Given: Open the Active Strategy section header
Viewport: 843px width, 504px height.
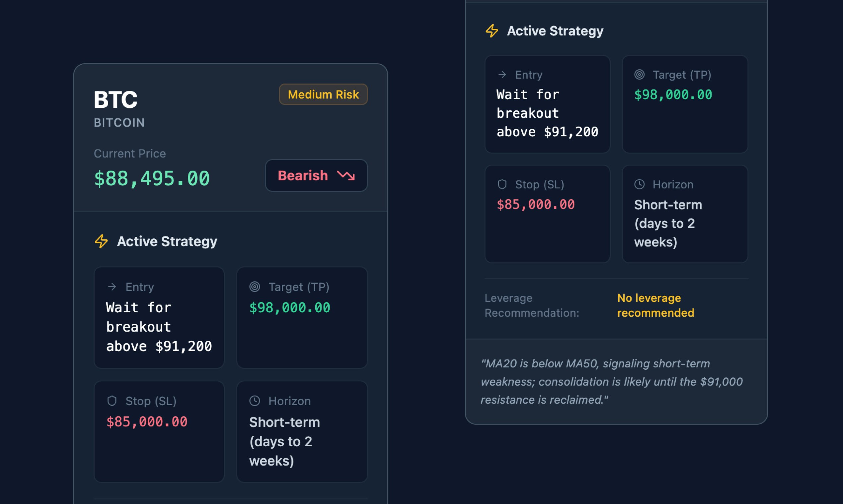Looking at the screenshot, I should coord(168,241).
